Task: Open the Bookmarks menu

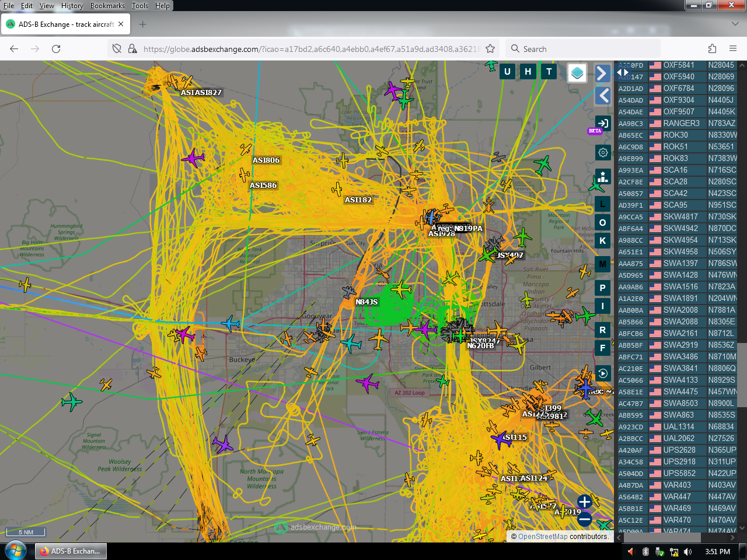Action: tap(107, 6)
